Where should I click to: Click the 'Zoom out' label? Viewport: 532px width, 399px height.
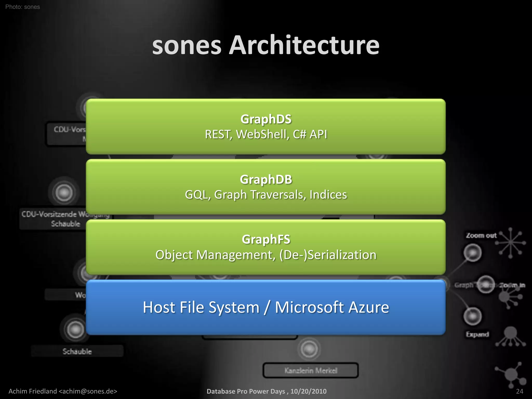481,235
